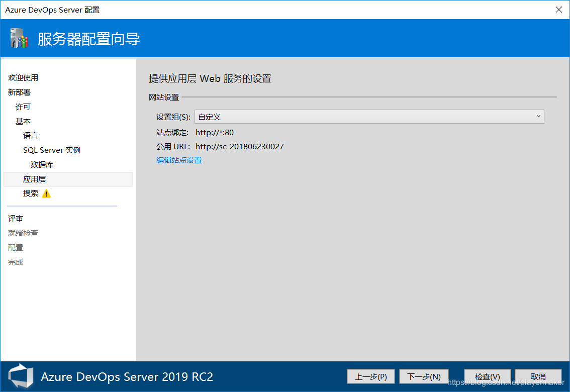Click the Azure DevOps Server 配置 title bar
Image resolution: width=570 pixels, height=392 pixels.
(x=52, y=10)
